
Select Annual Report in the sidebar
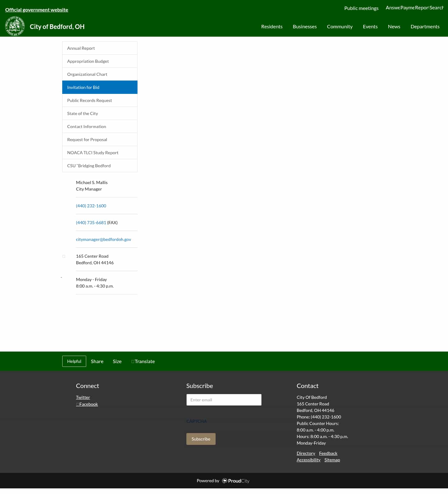coord(100,48)
